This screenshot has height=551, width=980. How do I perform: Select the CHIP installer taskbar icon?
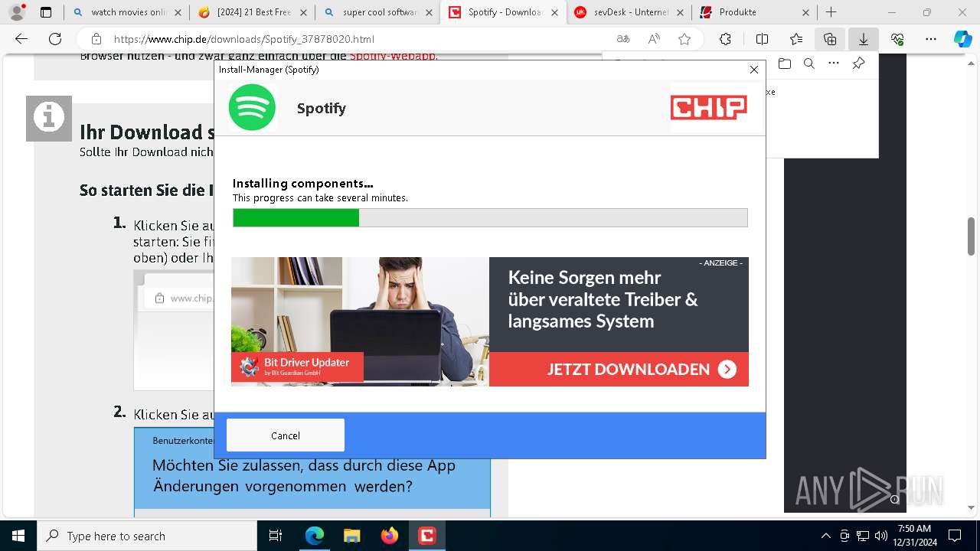[426, 536]
